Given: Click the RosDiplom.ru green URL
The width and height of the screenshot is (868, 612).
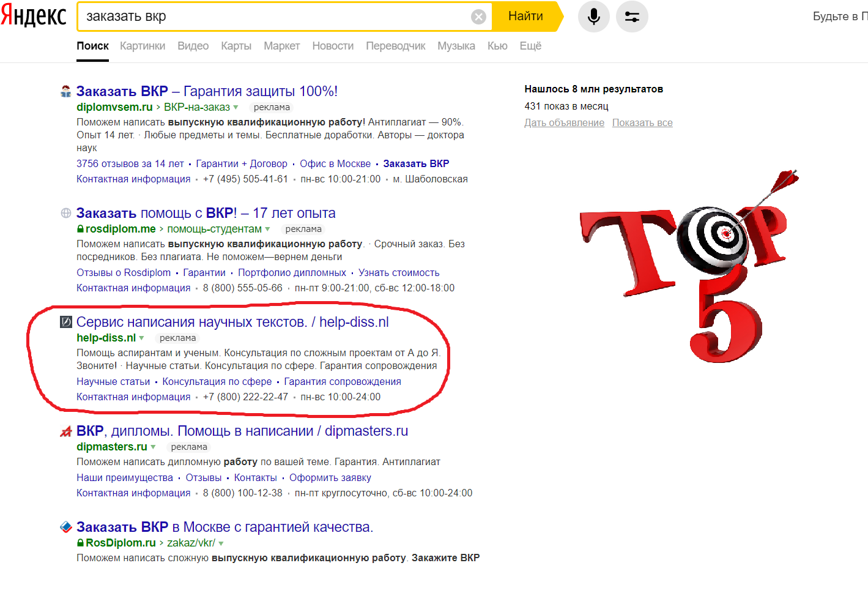Looking at the screenshot, I should point(121,543).
